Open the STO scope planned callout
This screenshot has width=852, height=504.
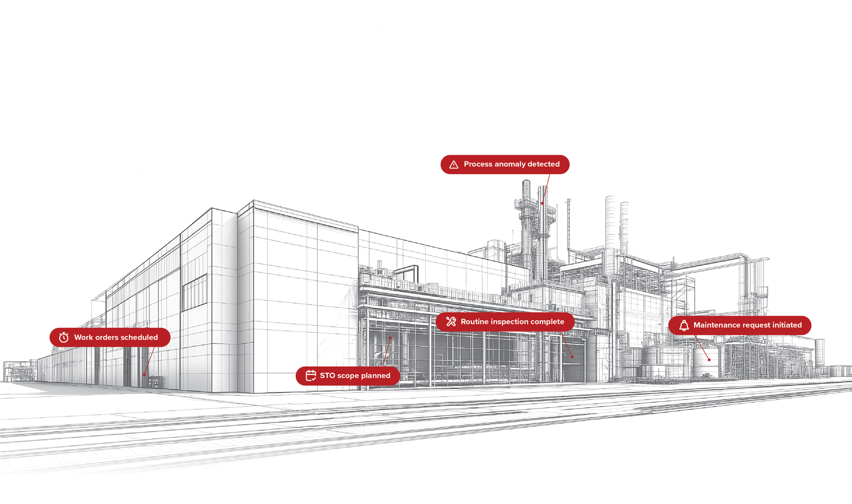click(348, 376)
